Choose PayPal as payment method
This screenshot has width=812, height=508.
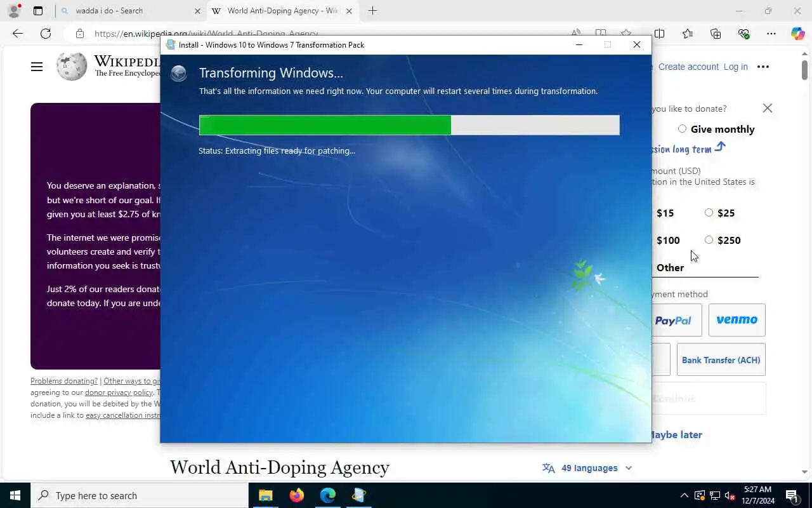pos(676,320)
